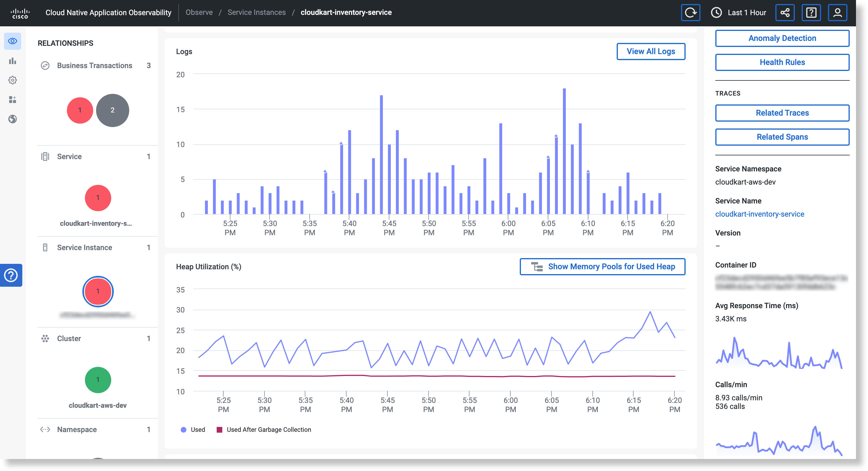Image resolution: width=868 pixels, height=471 pixels.
Task: Click View All Logs button
Action: (651, 51)
